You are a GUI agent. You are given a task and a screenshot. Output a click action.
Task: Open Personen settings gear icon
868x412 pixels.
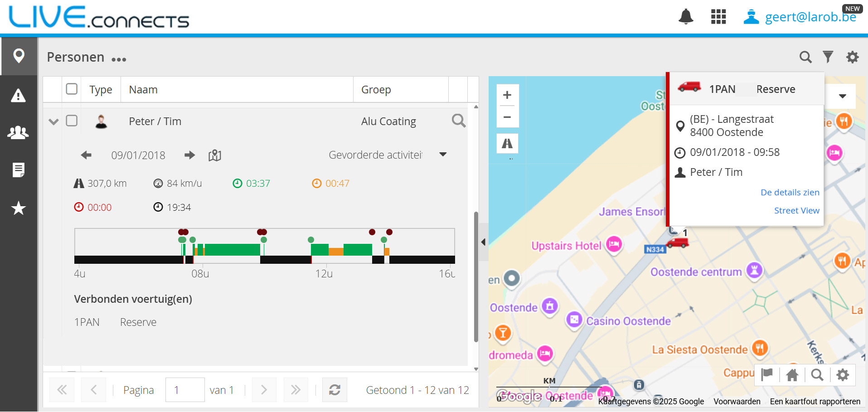[x=853, y=57]
